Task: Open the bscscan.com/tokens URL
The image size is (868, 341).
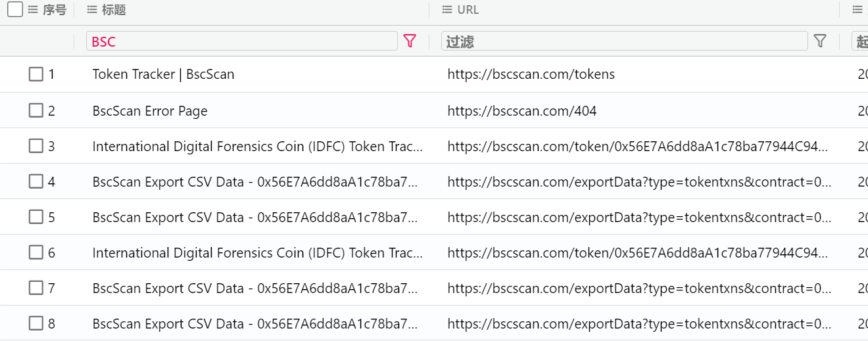Action: 531,74
